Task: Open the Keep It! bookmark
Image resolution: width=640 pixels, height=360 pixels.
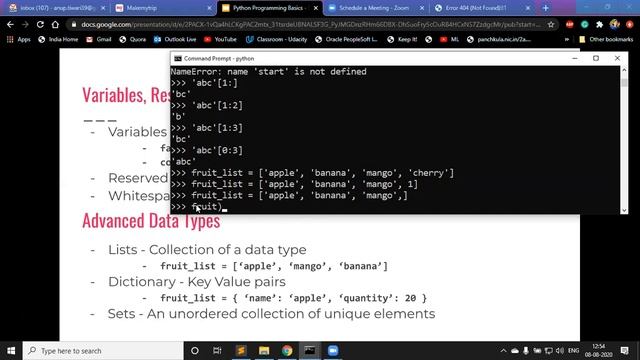Action: point(402,40)
